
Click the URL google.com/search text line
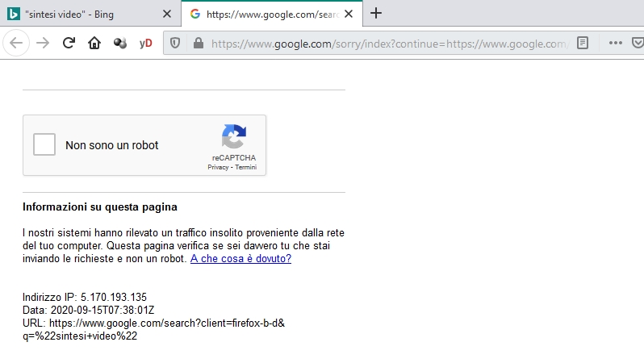pyautogui.click(x=153, y=323)
